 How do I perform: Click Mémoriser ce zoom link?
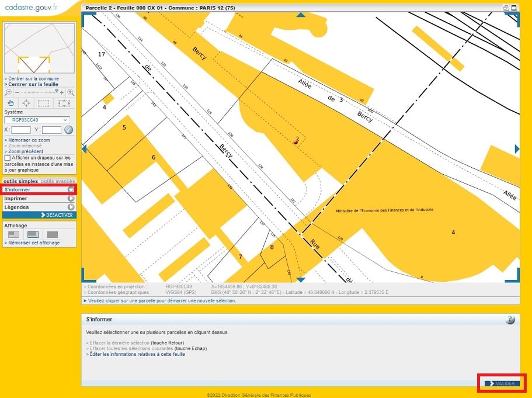pyautogui.click(x=29, y=140)
